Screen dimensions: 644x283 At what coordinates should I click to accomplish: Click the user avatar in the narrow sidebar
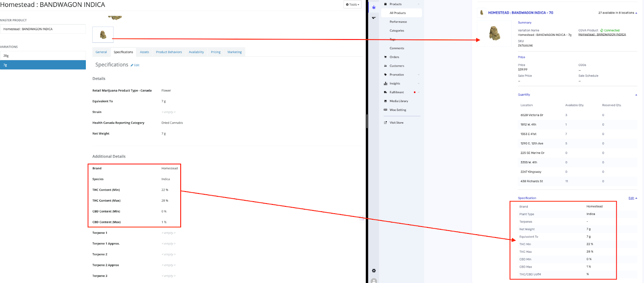pyautogui.click(x=374, y=281)
